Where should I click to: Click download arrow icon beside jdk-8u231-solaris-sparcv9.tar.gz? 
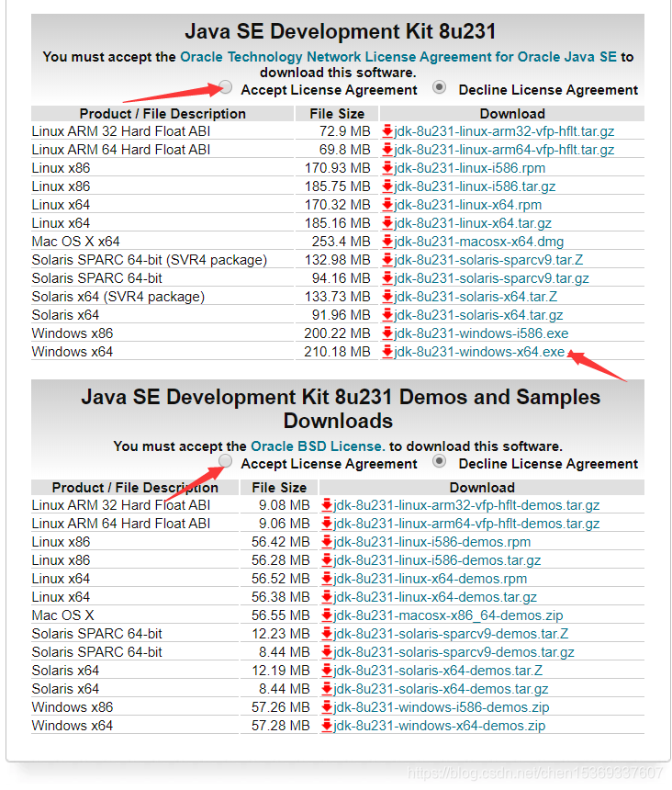[x=387, y=278]
